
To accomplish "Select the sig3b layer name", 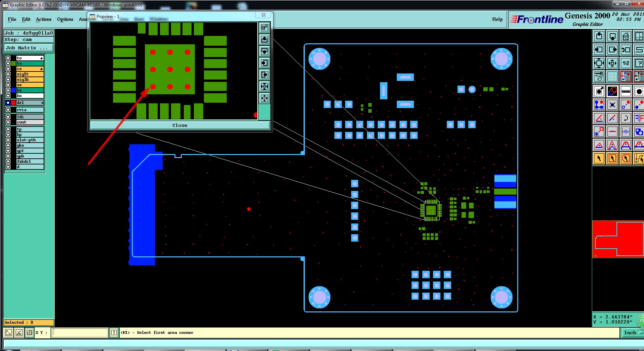I will [30, 80].
